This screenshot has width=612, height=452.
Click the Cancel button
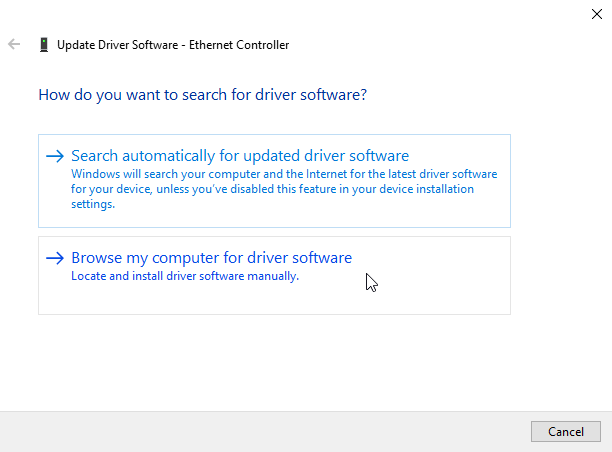[x=566, y=431]
